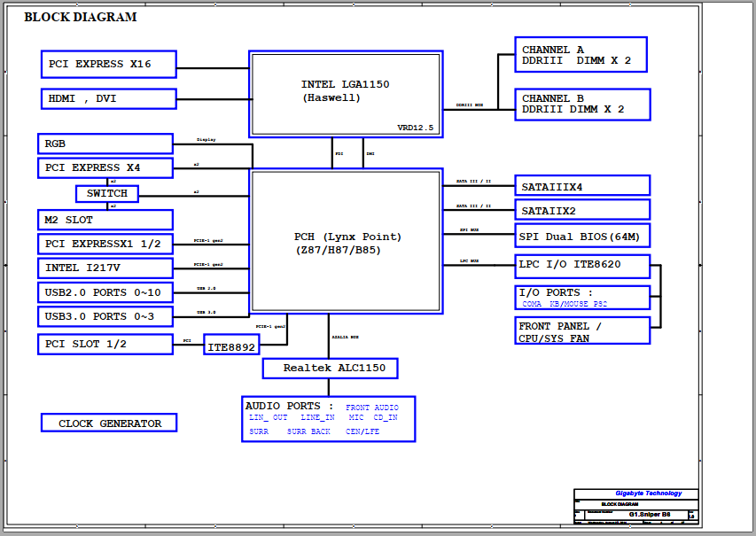The height and width of the screenshot is (536, 756).
Task: Select the M2 SLOT box
Action: pos(105,220)
